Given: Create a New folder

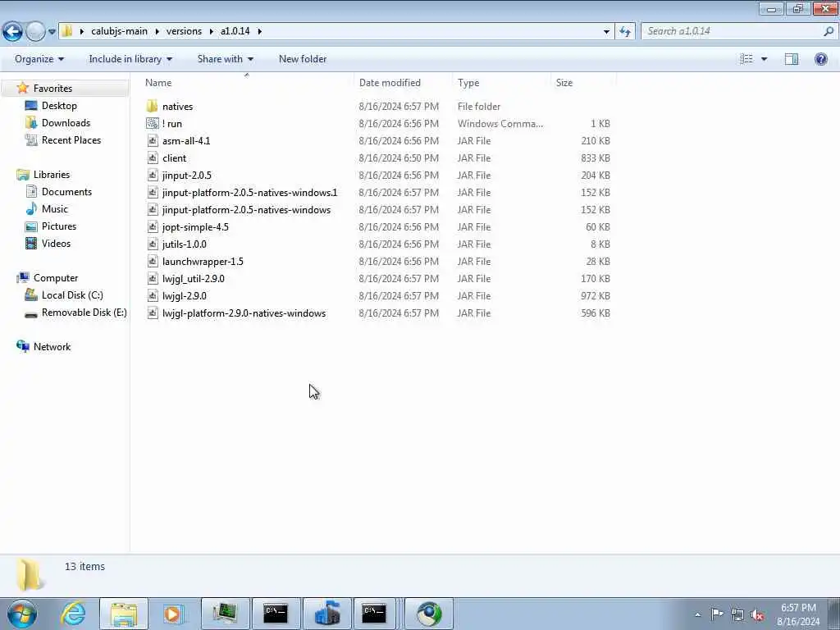Looking at the screenshot, I should coord(303,59).
